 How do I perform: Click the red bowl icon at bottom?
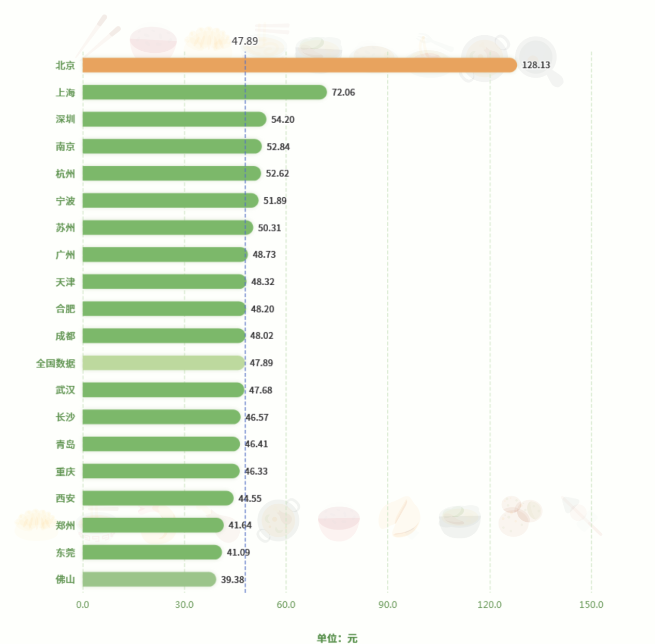pos(339,523)
